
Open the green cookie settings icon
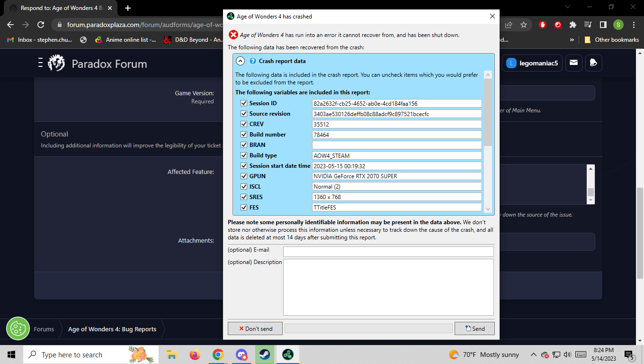click(18, 328)
